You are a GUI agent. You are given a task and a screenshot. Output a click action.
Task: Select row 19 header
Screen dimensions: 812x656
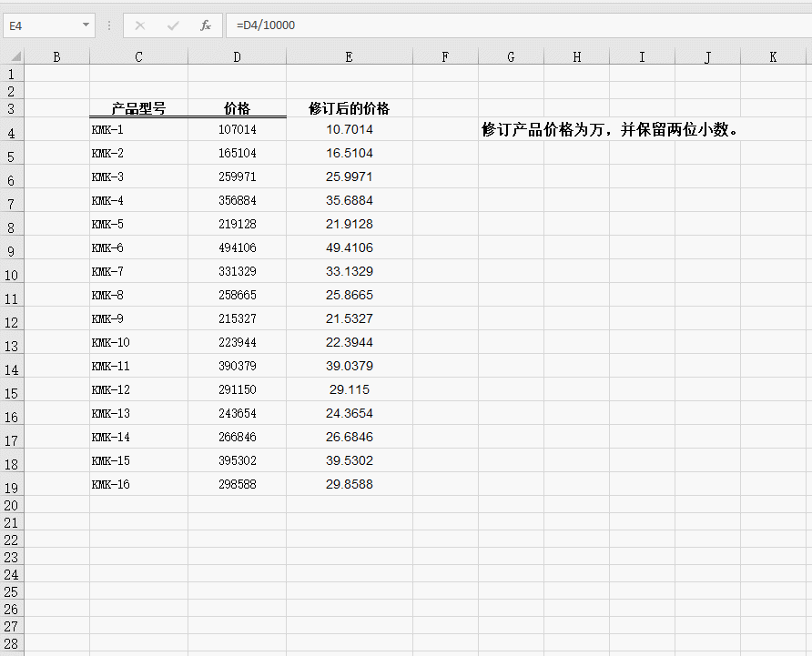[x=11, y=484]
